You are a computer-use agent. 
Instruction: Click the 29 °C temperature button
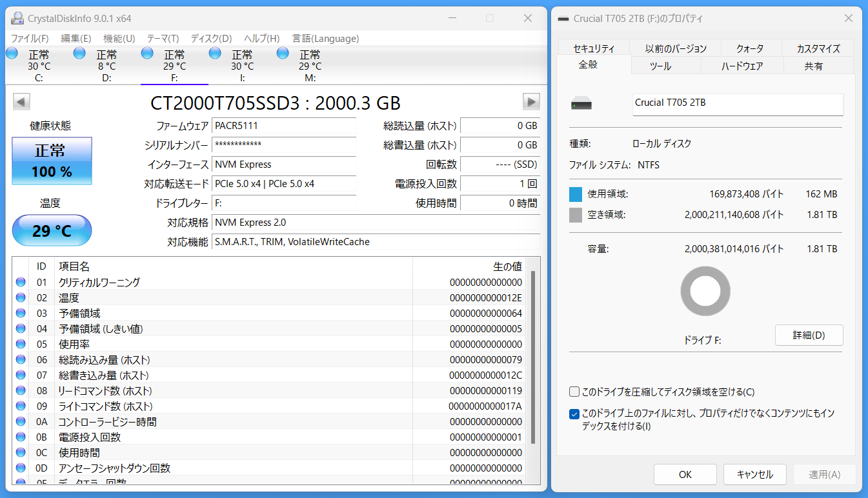click(x=52, y=230)
